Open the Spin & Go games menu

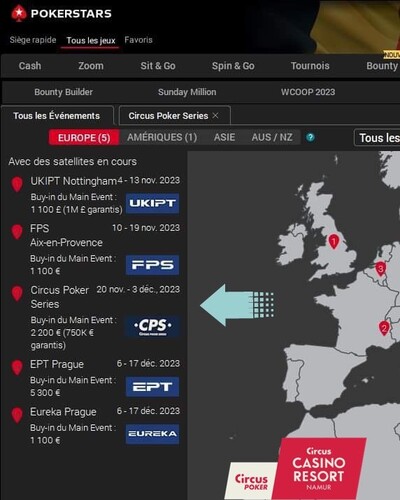click(233, 66)
